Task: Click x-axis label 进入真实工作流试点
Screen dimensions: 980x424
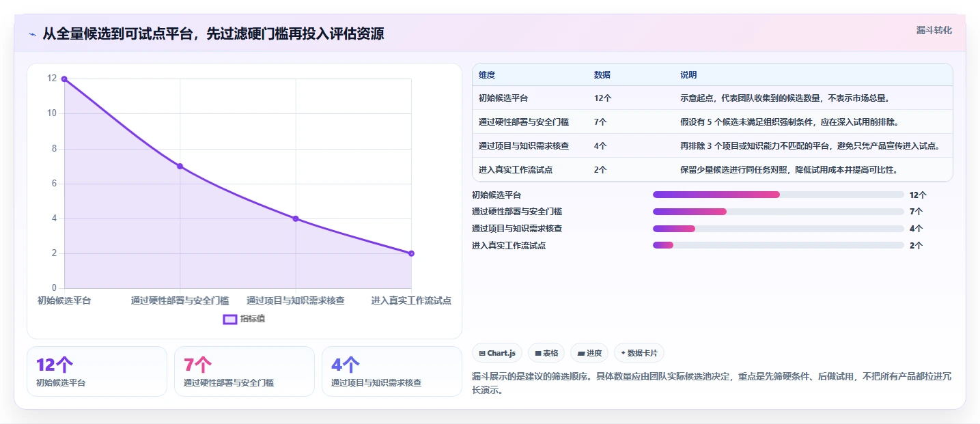Action: (411, 300)
